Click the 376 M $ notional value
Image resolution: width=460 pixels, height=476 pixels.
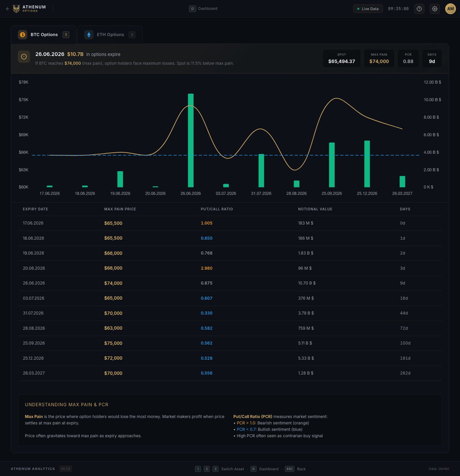[306, 298]
